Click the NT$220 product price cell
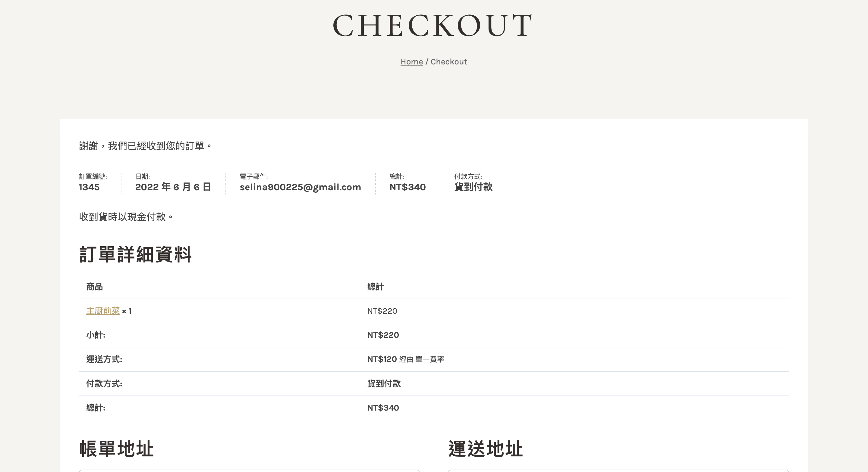The height and width of the screenshot is (472, 868). [382, 311]
